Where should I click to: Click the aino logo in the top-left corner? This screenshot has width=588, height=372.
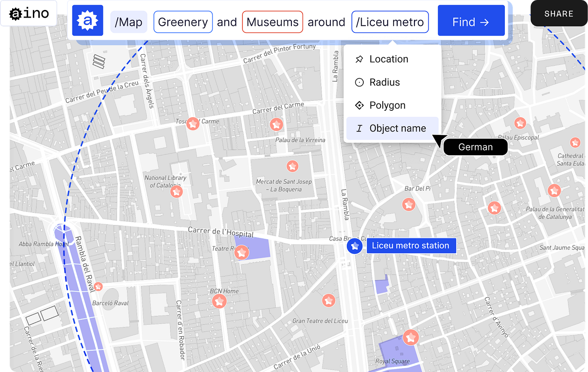28,13
